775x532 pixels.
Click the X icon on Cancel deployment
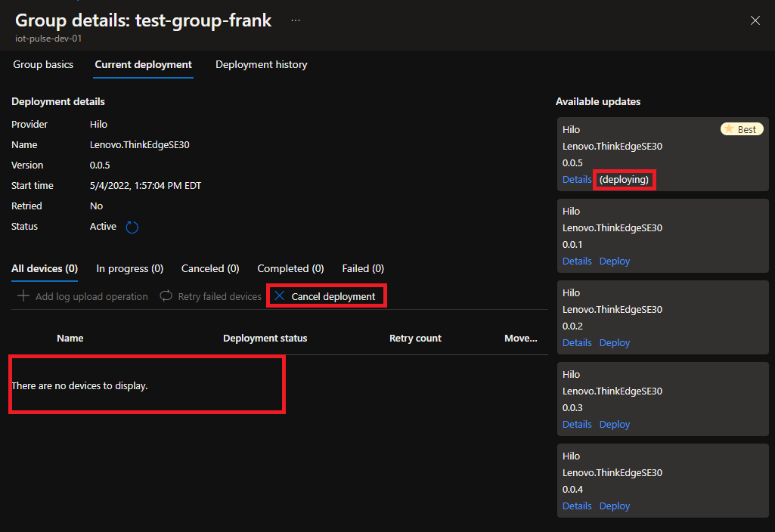(x=281, y=295)
